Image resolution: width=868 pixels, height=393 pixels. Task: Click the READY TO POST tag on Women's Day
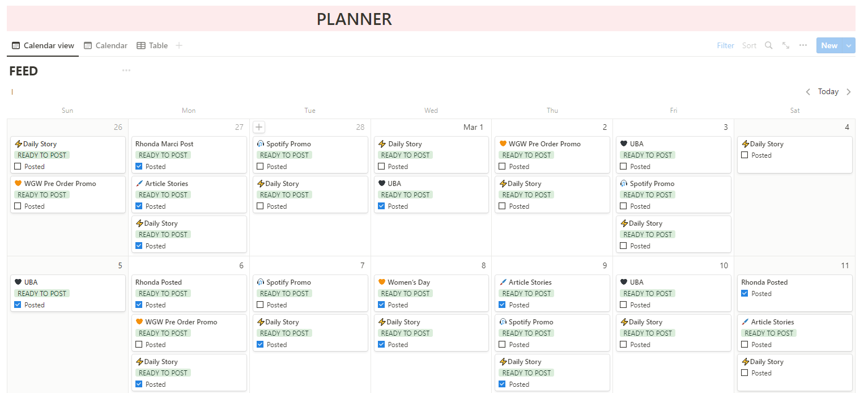pyautogui.click(x=405, y=294)
